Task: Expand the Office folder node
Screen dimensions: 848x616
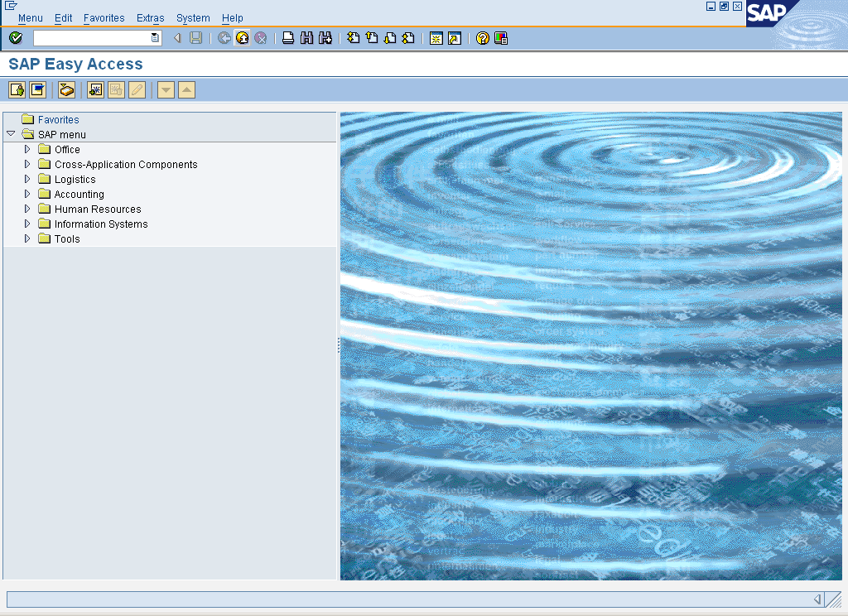Action: click(x=27, y=149)
